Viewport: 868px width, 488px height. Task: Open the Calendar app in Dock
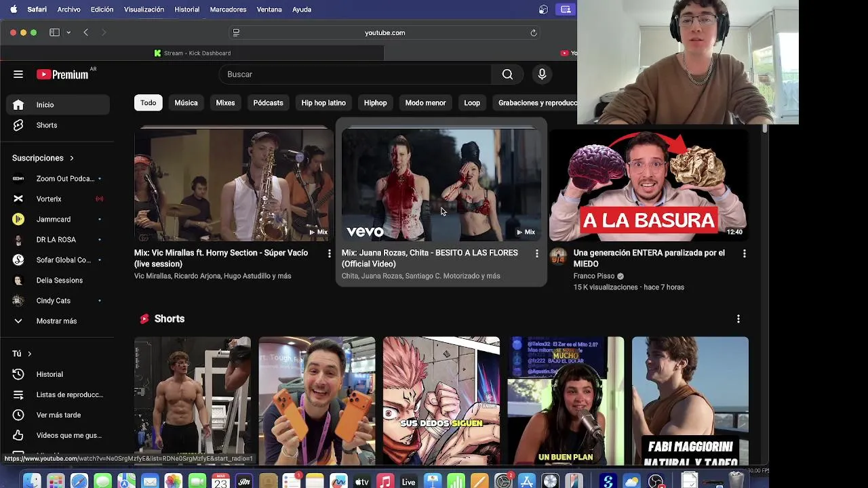220,481
